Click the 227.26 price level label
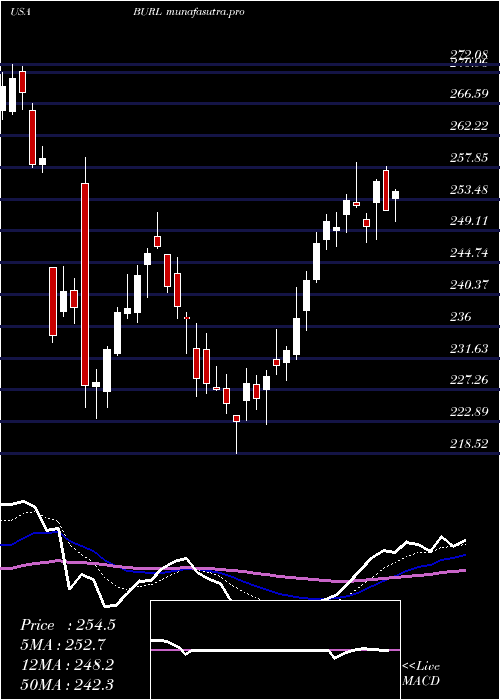This screenshot has width=500, height=700. 467,380
